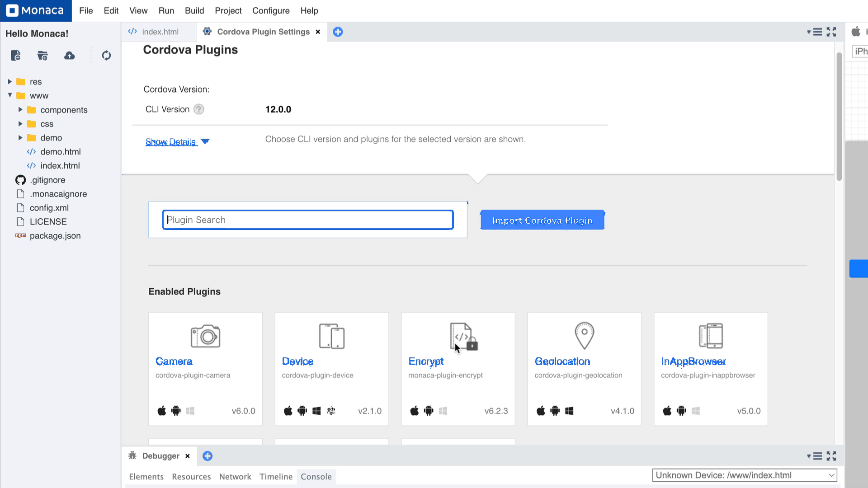Maximize the editor panel
Image resolution: width=868 pixels, height=488 pixels.
tap(831, 32)
